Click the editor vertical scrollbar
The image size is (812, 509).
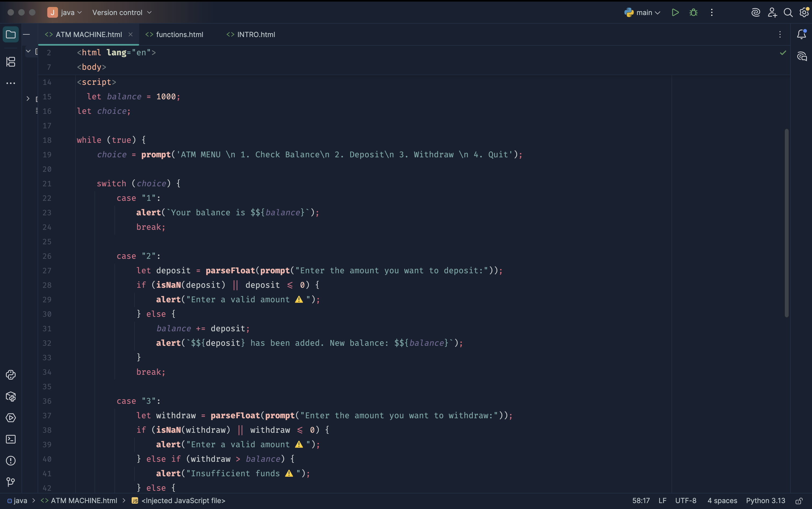tap(786, 222)
